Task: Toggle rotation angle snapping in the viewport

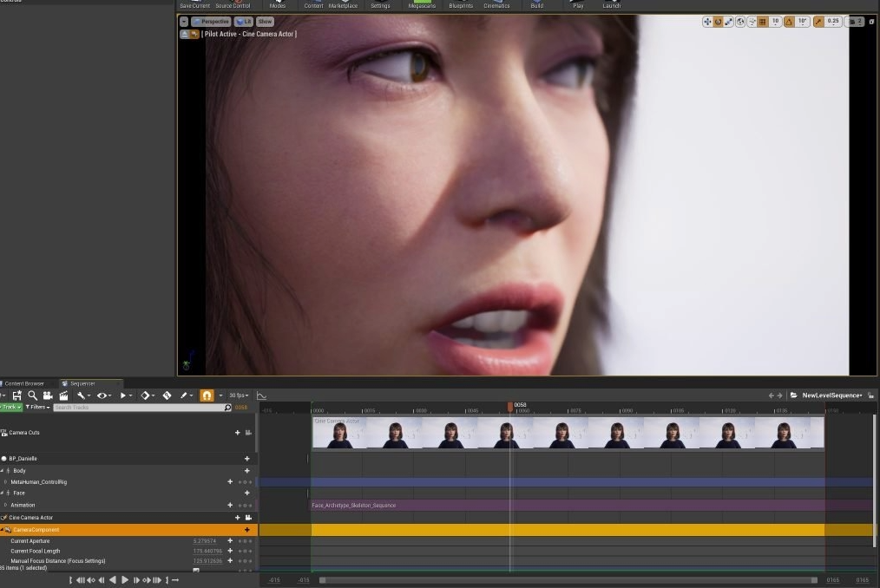Action: [x=790, y=22]
